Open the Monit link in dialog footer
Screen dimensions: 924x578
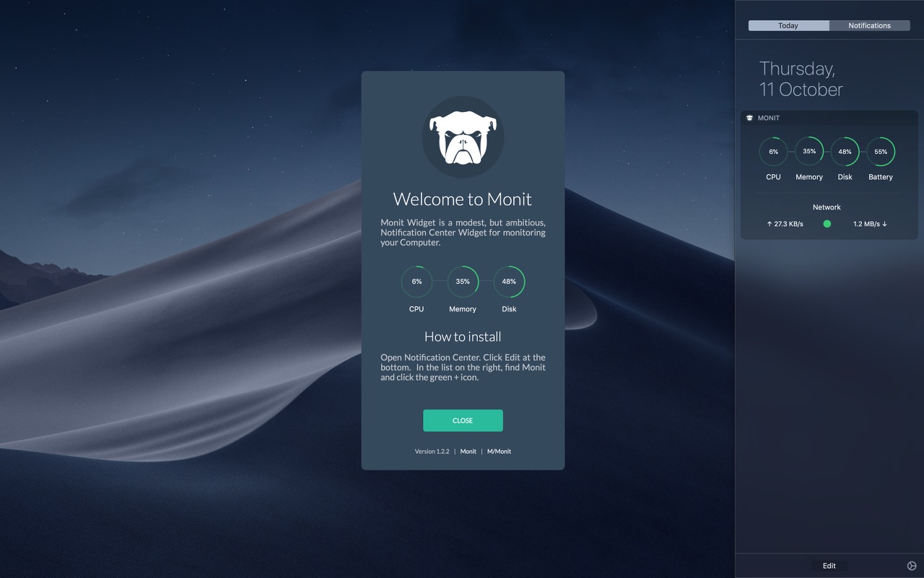point(468,452)
